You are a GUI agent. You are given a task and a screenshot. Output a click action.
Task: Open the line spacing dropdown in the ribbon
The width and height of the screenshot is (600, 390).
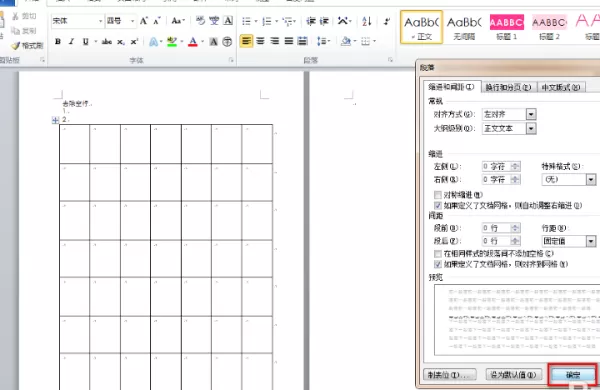click(323, 41)
